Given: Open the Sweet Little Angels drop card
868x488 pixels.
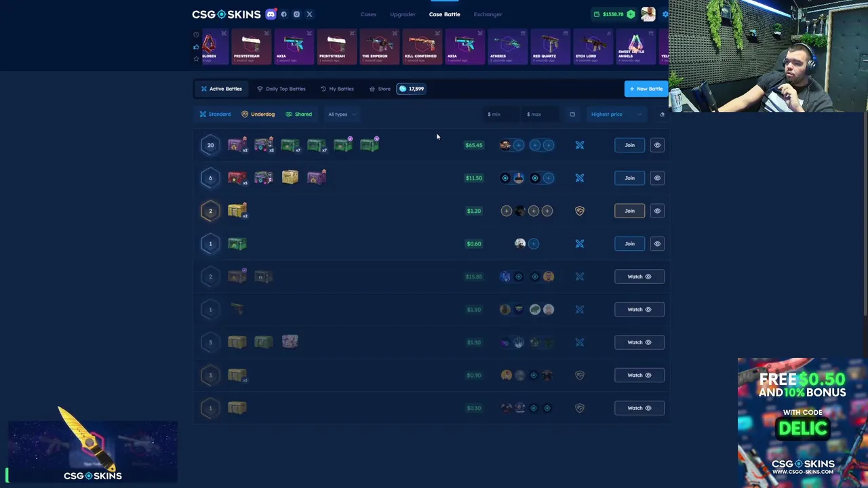Looking at the screenshot, I should coord(636,47).
